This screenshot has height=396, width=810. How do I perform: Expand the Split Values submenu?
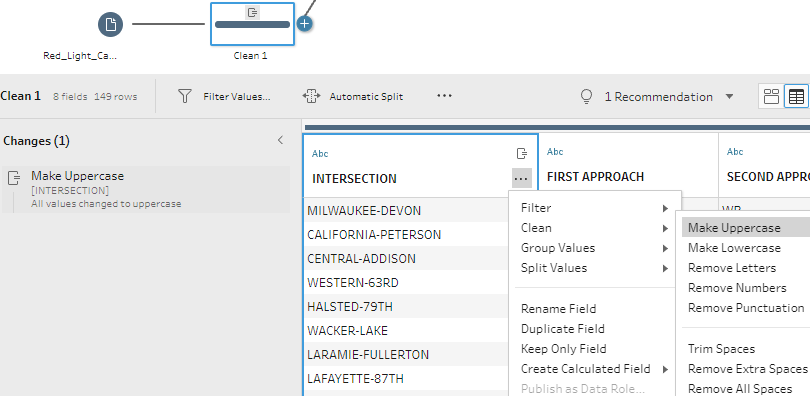click(595, 268)
